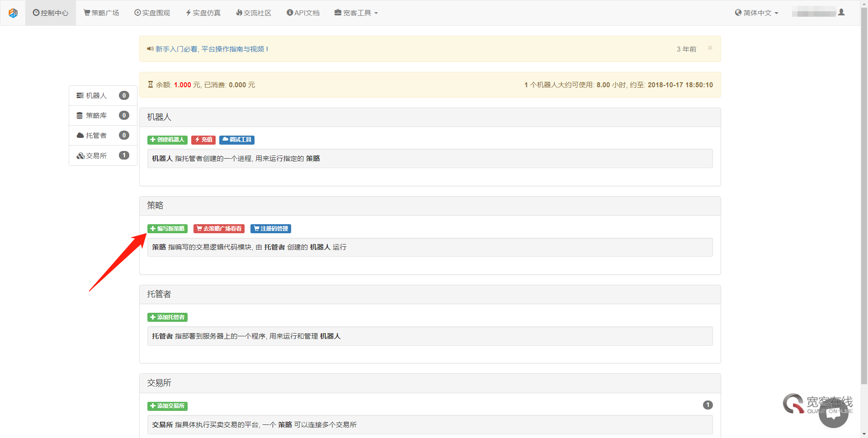Open 注册码管理 blue button

point(271,229)
